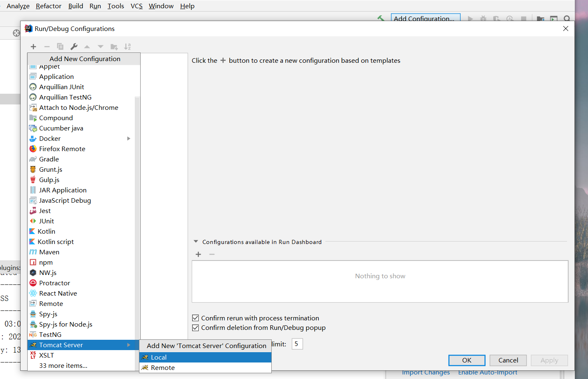Open the Window menu
Screen dimensions: 588x379
pyautogui.click(x=161, y=6)
